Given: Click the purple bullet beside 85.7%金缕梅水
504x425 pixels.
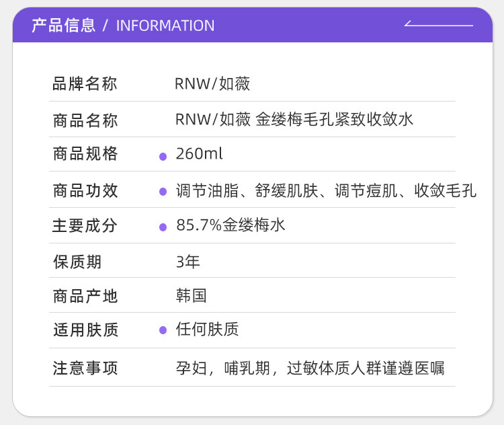Looking at the screenshot, I should click(163, 227).
